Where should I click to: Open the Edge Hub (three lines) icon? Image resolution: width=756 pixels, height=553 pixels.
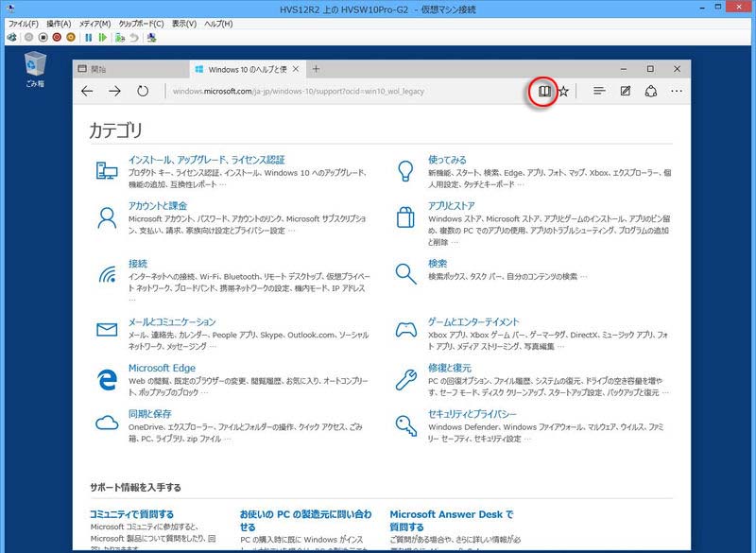tap(599, 91)
